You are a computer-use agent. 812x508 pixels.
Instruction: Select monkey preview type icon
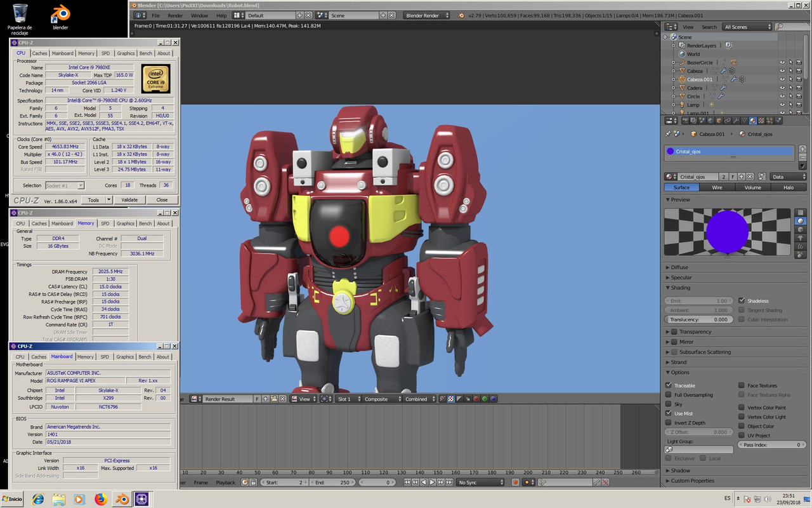point(801,237)
